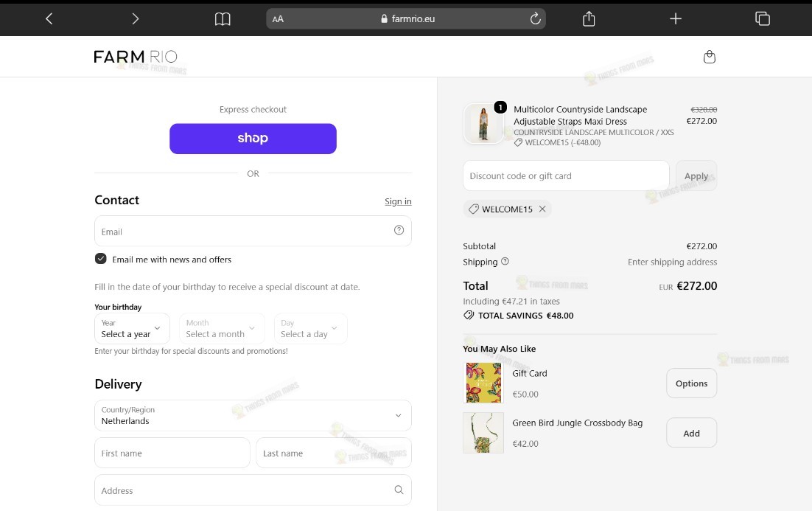Click the Including €47.21 in taxes text
The height and width of the screenshot is (511, 812).
click(511, 301)
